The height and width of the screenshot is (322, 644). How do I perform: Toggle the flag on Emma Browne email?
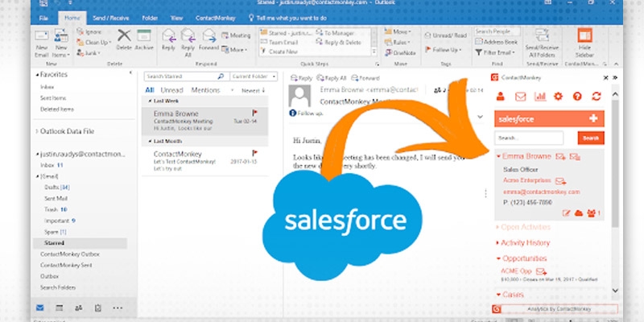pyautogui.click(x=254, y=113)
